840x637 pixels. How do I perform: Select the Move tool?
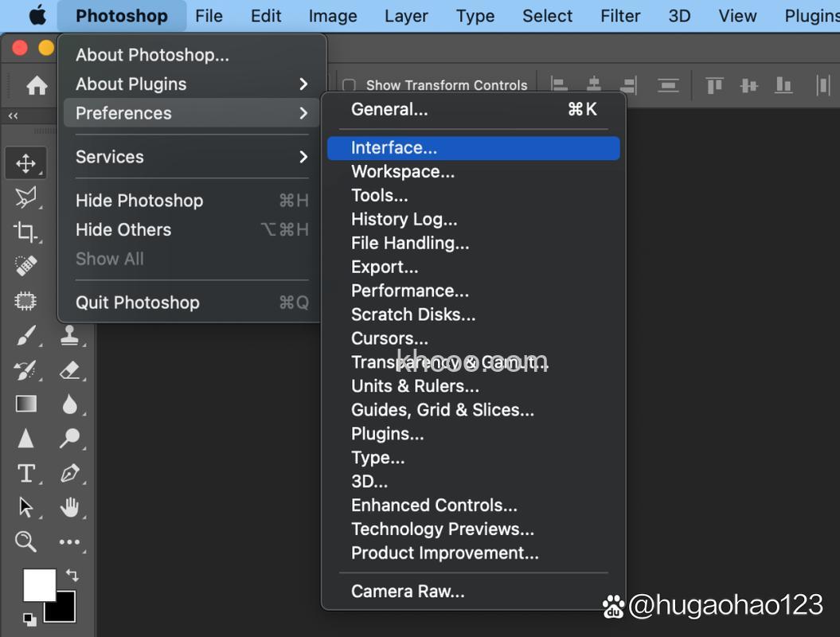(25, 163)
